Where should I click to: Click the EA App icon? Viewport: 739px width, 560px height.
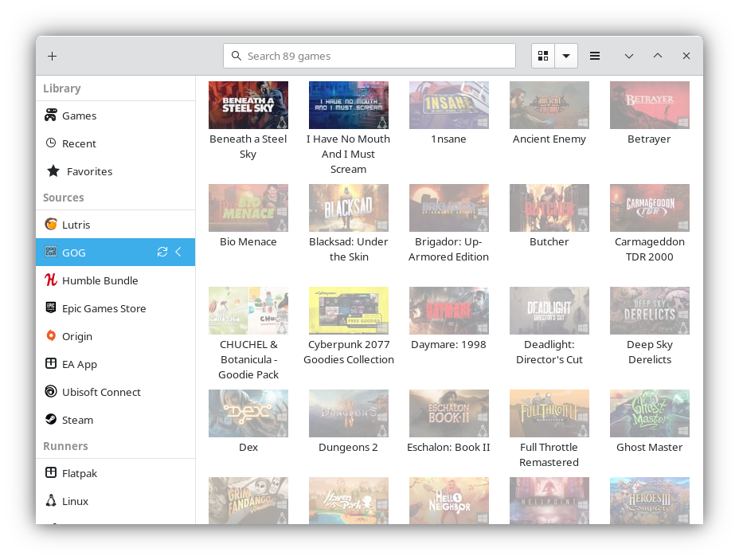click(50, 363)
